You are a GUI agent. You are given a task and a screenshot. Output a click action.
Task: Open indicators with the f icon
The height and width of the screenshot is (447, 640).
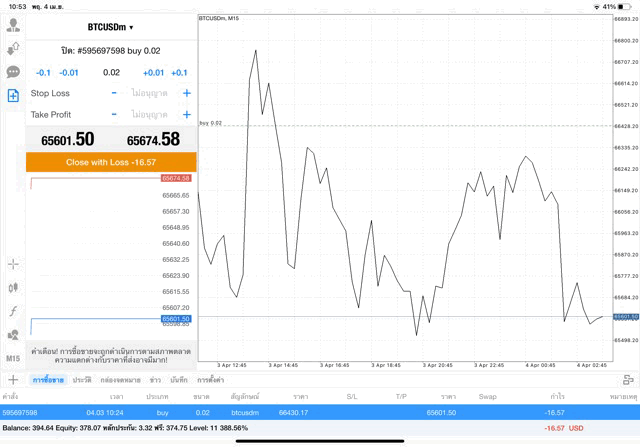coord(13,312)
